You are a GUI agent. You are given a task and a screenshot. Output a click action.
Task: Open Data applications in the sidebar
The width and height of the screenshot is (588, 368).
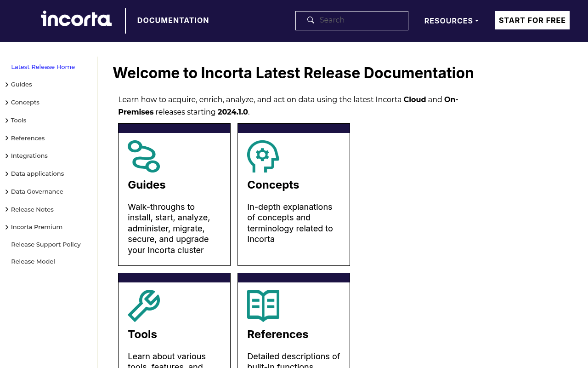tap(38, 173)
